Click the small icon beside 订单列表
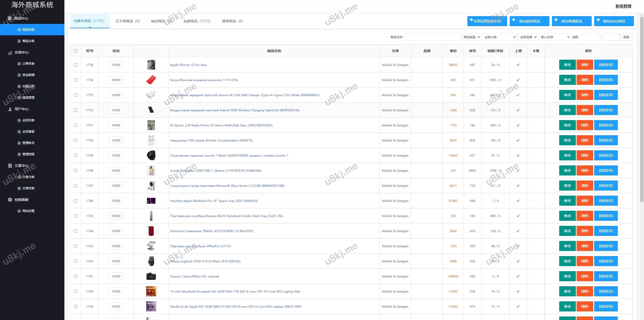This screenshot has height=320, width=644. [19, 64]
